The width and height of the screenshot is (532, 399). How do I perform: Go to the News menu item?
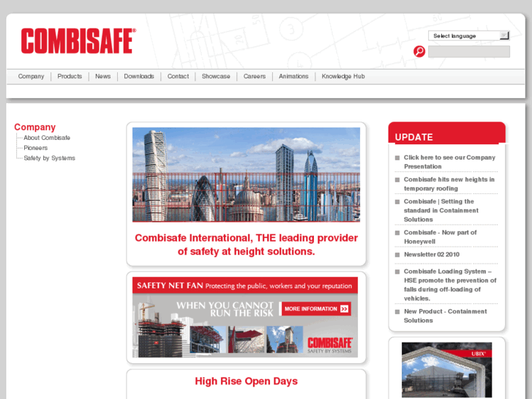pyautogui.click(x=102, y=76)
